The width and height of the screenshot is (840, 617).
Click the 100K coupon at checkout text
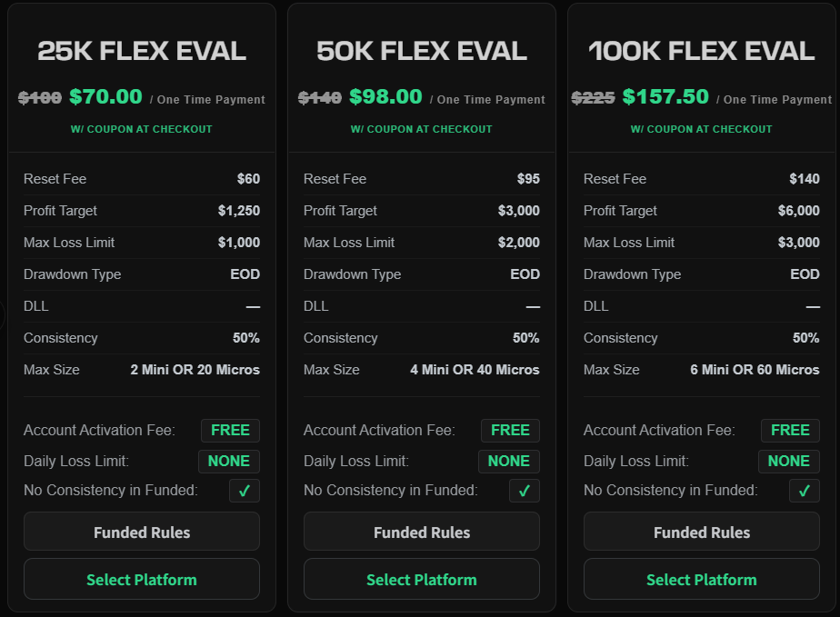pyautogui.click(x=702, y=129)
